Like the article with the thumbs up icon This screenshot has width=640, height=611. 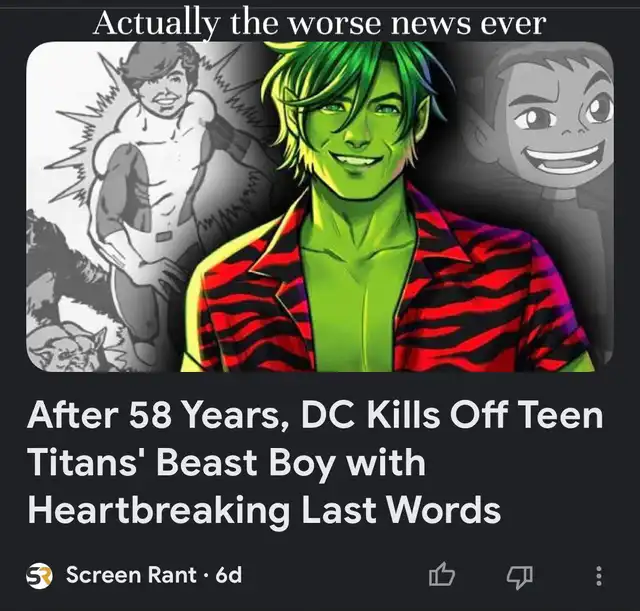442,575
